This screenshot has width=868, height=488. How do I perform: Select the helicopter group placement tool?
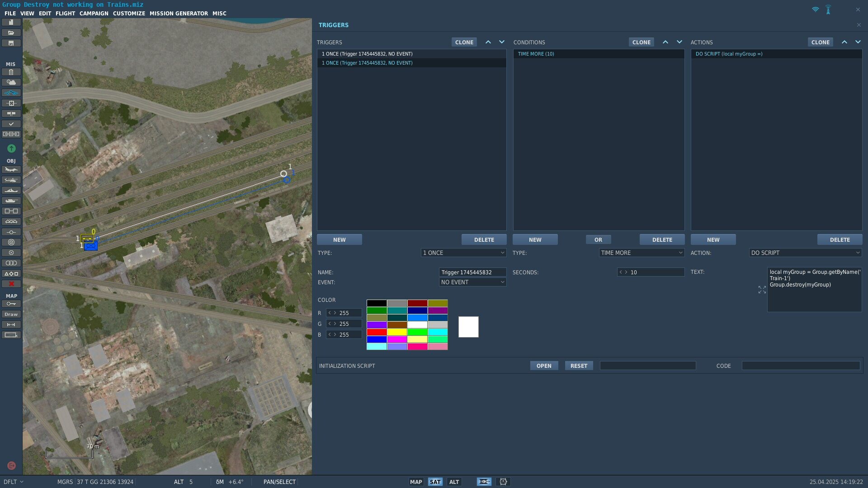tap(11, 180)
